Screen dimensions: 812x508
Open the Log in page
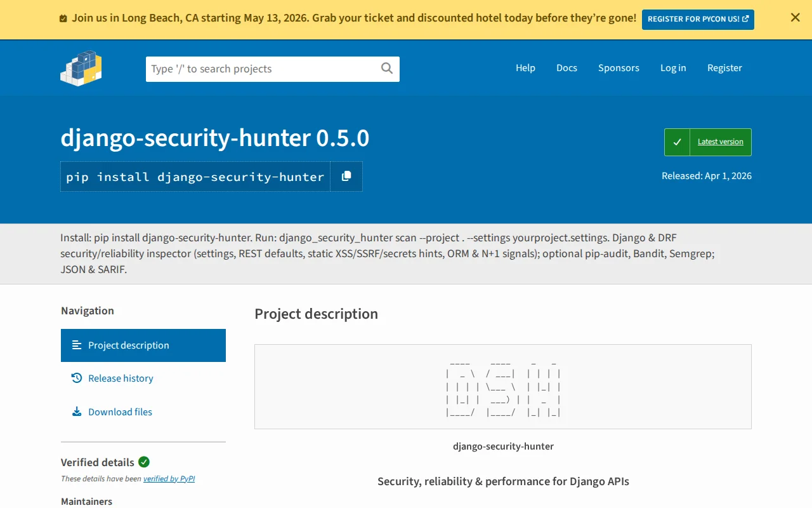pos(673,68)
